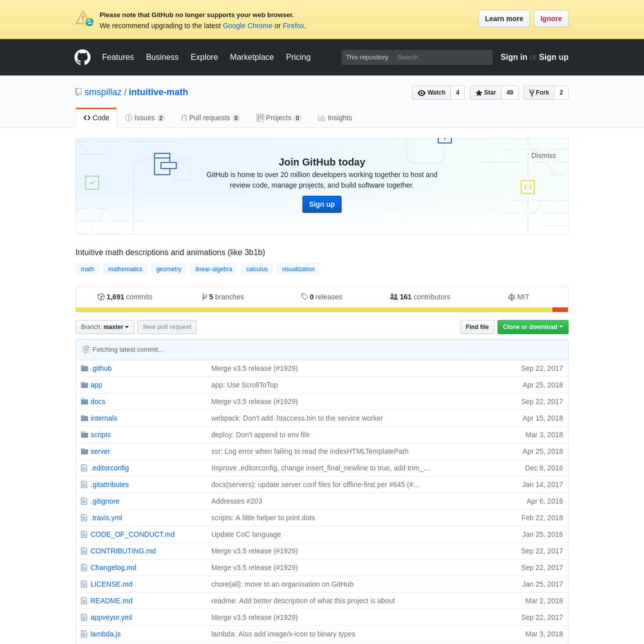Image resolution: width=644 pixels, height=644 pixels.
Task: Click the internals folder icon
Action: click(x=84, y=418)
